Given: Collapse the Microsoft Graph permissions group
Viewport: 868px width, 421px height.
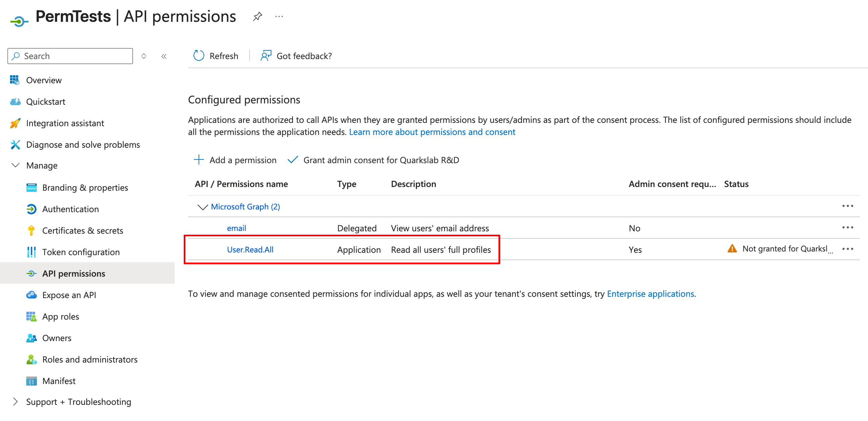Looking at the screenshot, I should point(203,207).
